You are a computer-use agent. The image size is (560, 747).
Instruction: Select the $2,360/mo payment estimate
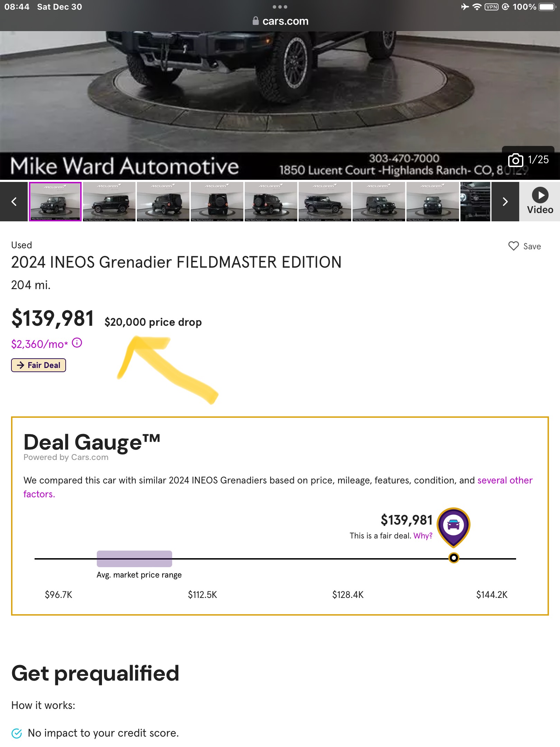pos(40,344)
